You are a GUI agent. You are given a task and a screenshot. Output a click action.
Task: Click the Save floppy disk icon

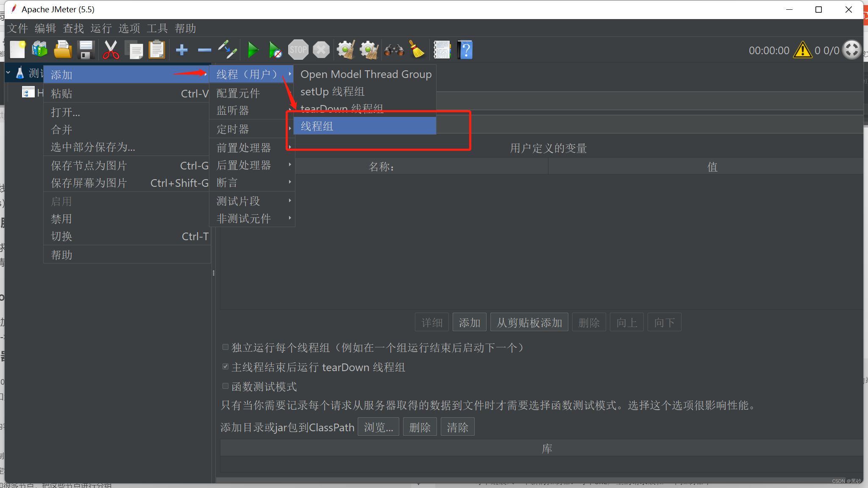(x=86, y=50)
